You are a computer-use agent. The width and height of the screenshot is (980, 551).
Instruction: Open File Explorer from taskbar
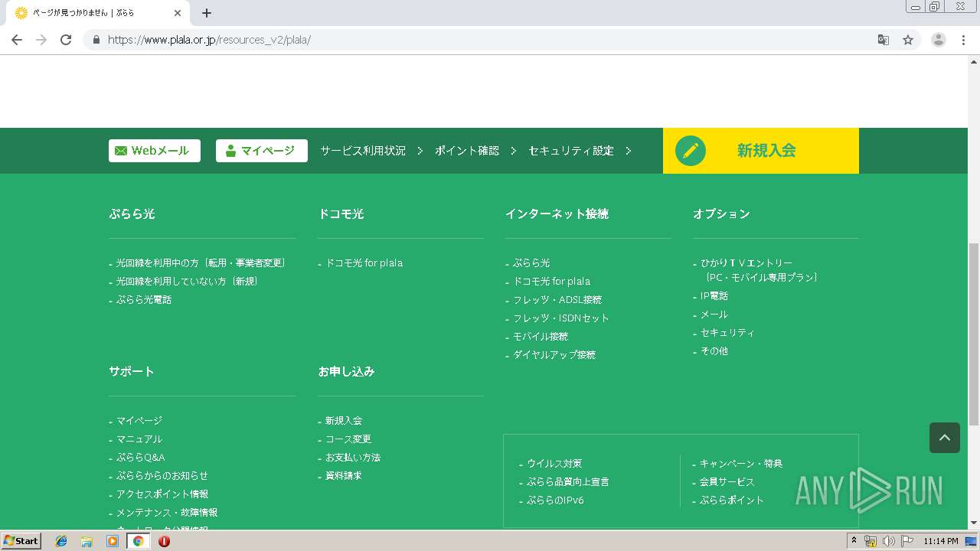coord(87,541)
